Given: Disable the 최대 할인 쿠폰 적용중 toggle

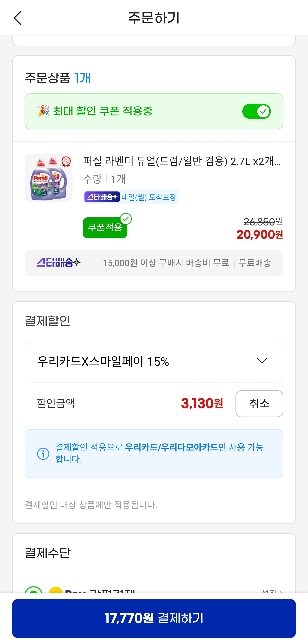Looking at the screenshot, I should click(256, 111).
